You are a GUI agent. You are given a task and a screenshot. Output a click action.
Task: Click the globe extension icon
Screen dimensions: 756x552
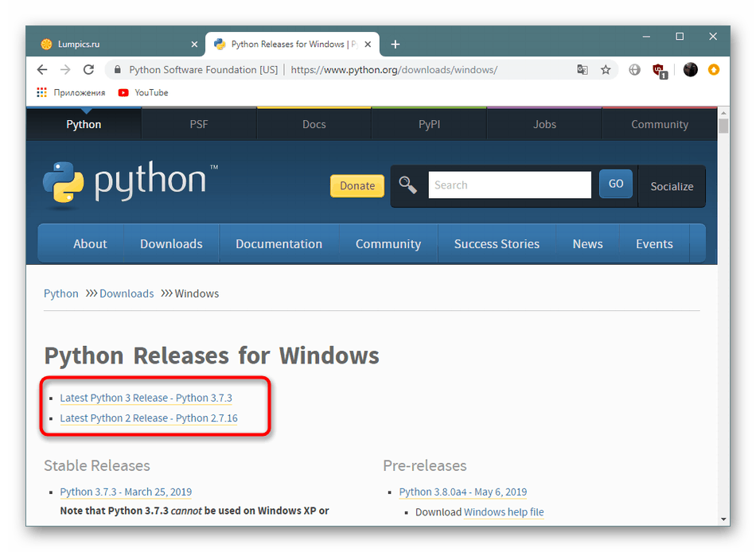point(634,70)
